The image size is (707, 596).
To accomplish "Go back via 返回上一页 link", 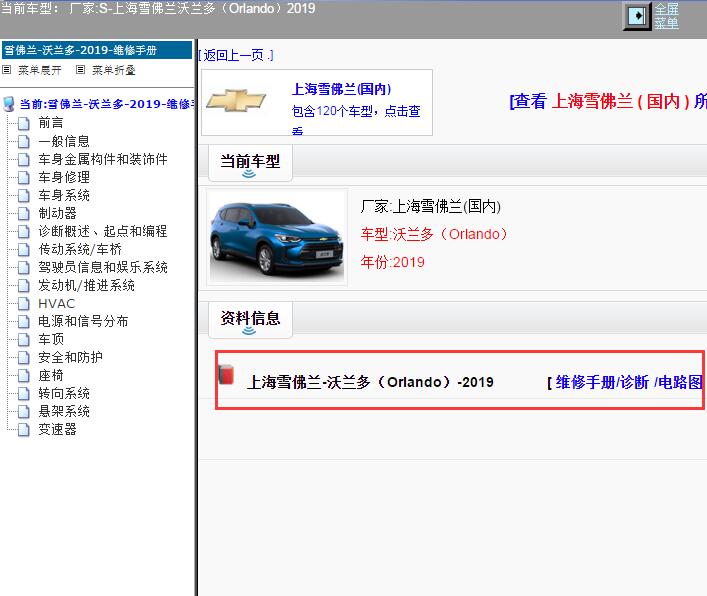I will click(236, 55).
